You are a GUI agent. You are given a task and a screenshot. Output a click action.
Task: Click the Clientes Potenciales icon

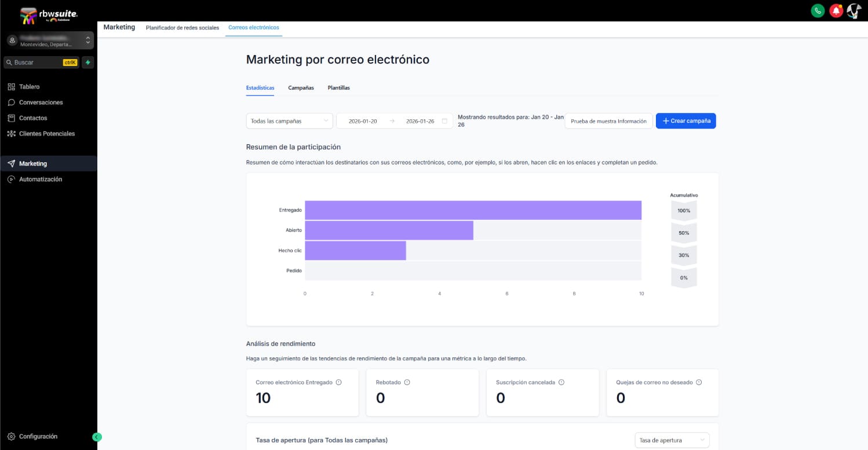(x=11, y=134)
